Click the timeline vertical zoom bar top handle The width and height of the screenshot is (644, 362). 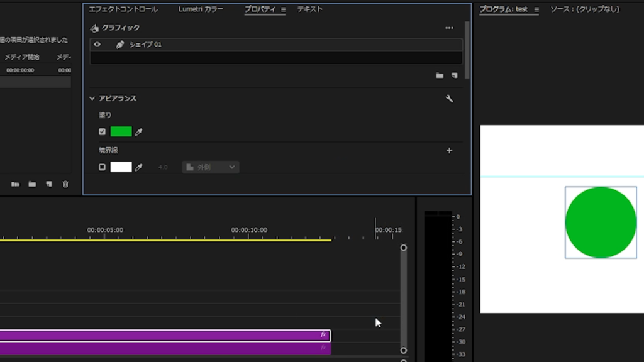[x=404, y=248]
